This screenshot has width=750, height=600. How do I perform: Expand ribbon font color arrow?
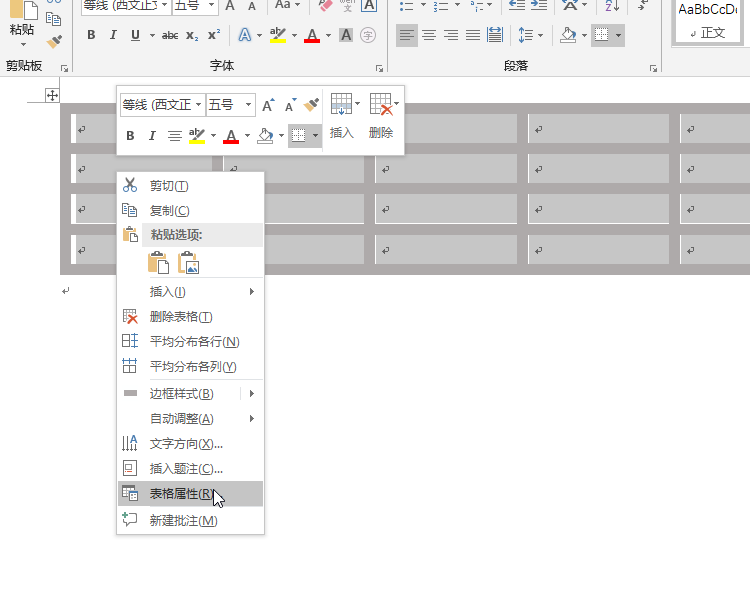tap(328, 35)
